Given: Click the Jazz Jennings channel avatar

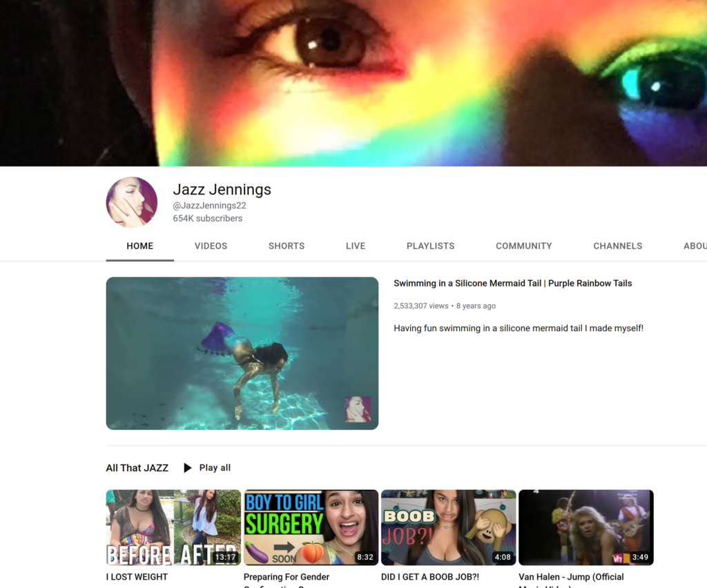Looking at the screenshot, I should tap(131, 202).
